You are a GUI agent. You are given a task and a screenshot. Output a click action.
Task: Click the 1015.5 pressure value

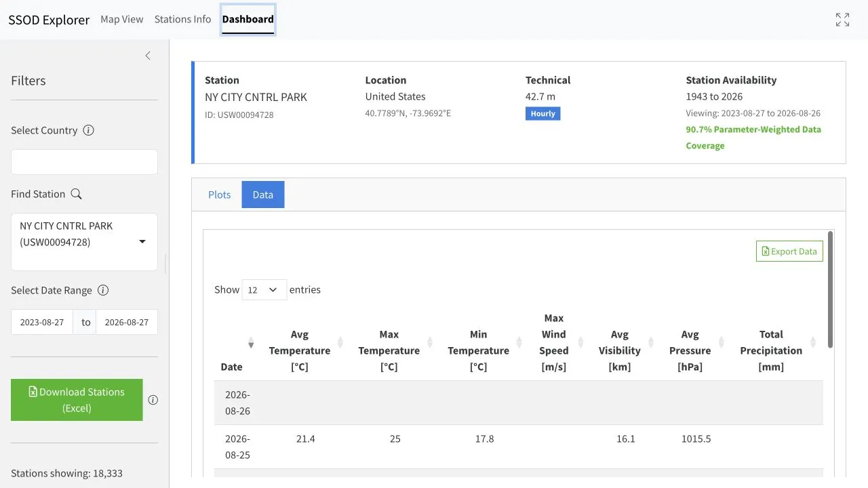click(x=696, y=439)
